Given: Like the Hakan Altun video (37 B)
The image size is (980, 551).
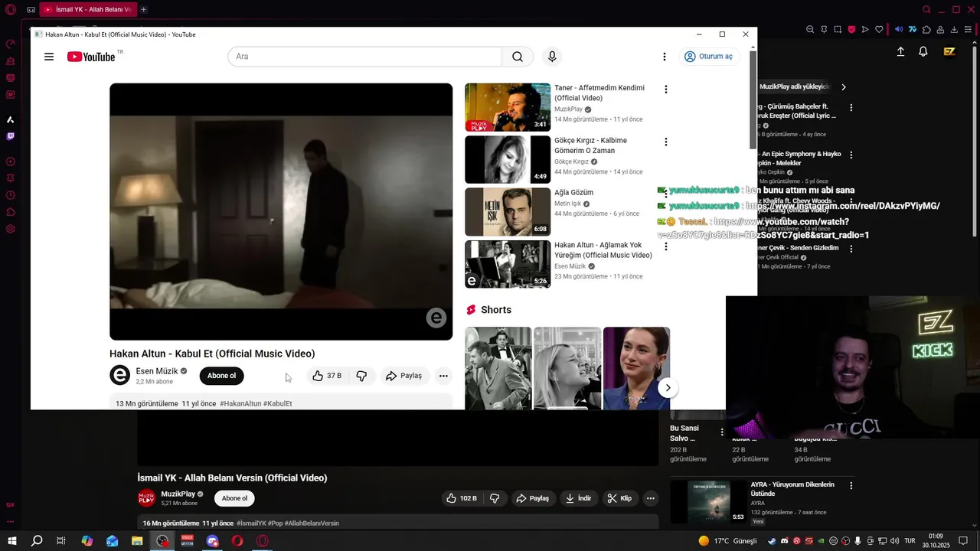Looking at the screenshot, I should tap(327, 376).
